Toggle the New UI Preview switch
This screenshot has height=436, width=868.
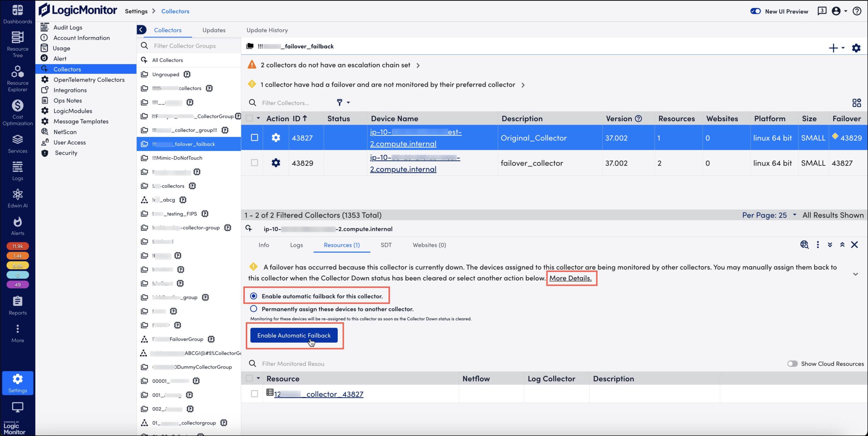point(755,11)
